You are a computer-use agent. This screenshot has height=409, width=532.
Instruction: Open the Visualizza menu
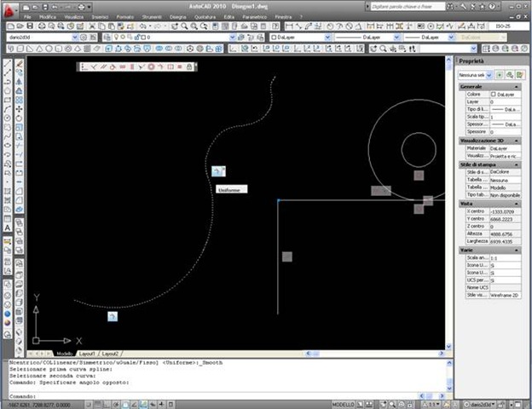(73, 17)
